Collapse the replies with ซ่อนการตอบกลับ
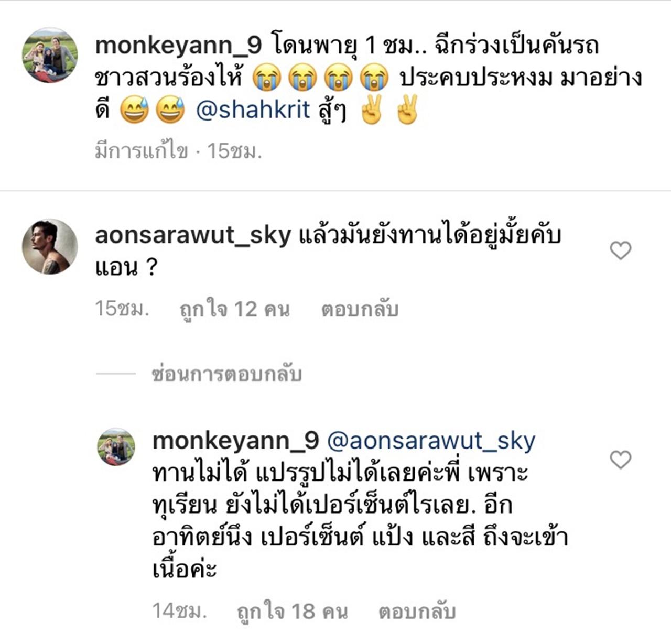Image resolution: width=671 pixels, height=644 pixels. pos(226,374)
